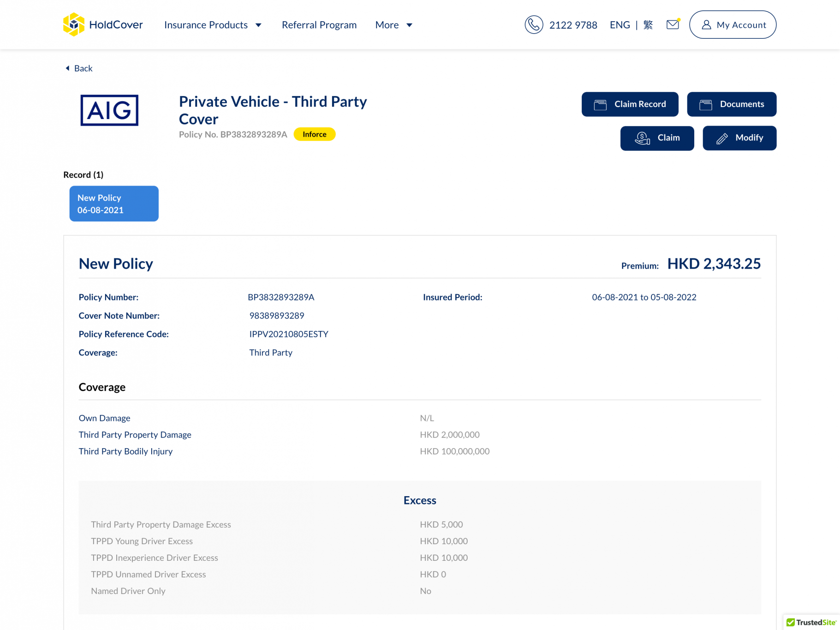This screenshot has width=840, height=630.
Task: Open Claim Record button
Action: [x=630, y=104]
